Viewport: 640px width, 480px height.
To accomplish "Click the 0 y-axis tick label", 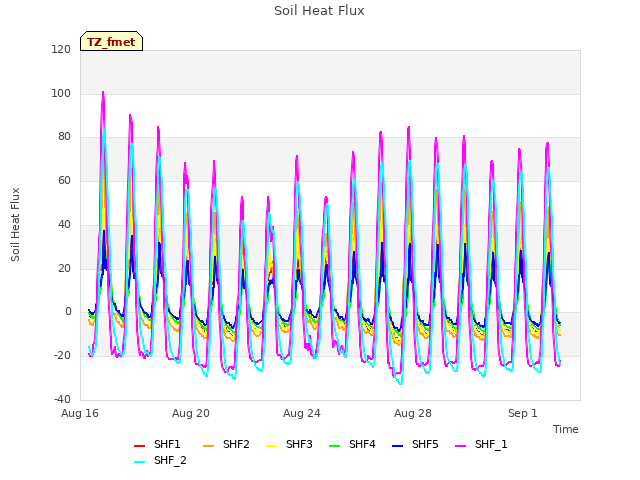I will point(68,312).
